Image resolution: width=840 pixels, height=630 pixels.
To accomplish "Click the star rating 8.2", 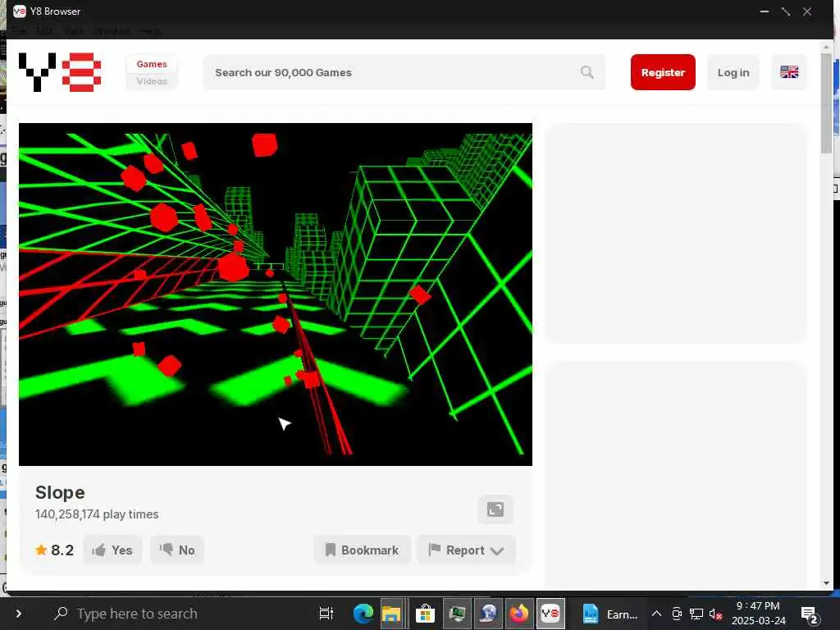I will (55, 550).
